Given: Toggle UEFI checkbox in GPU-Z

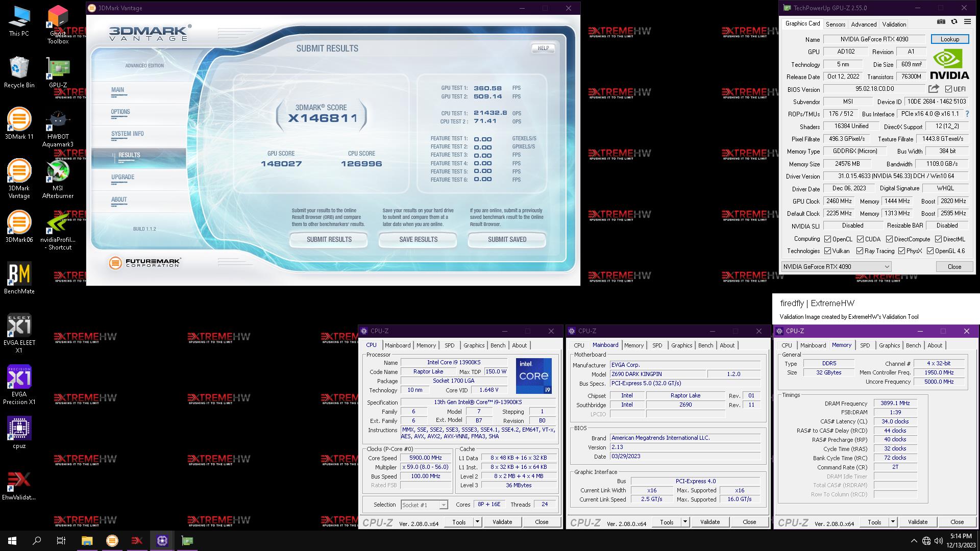Looking at the screenshot, I should tap(948, 89).
